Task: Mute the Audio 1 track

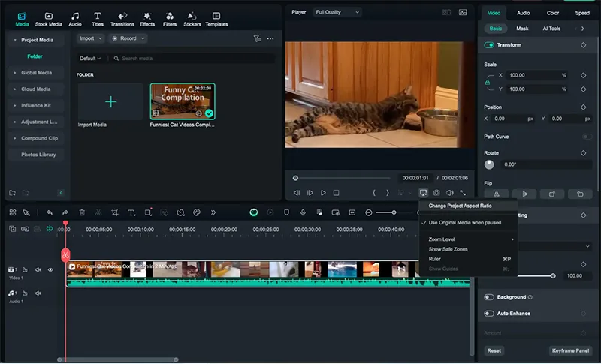Action: tap(38, 293)
